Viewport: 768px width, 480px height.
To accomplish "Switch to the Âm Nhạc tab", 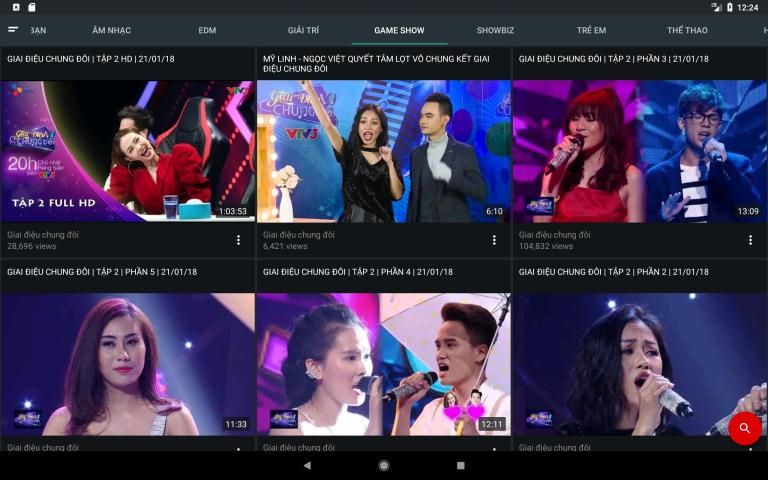I will 111,30.
